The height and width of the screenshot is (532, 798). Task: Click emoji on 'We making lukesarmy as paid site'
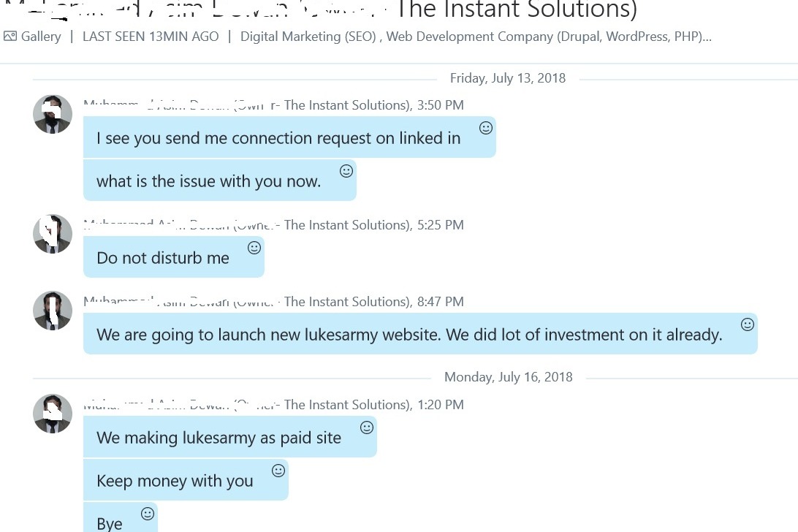[x=366, y=427]
